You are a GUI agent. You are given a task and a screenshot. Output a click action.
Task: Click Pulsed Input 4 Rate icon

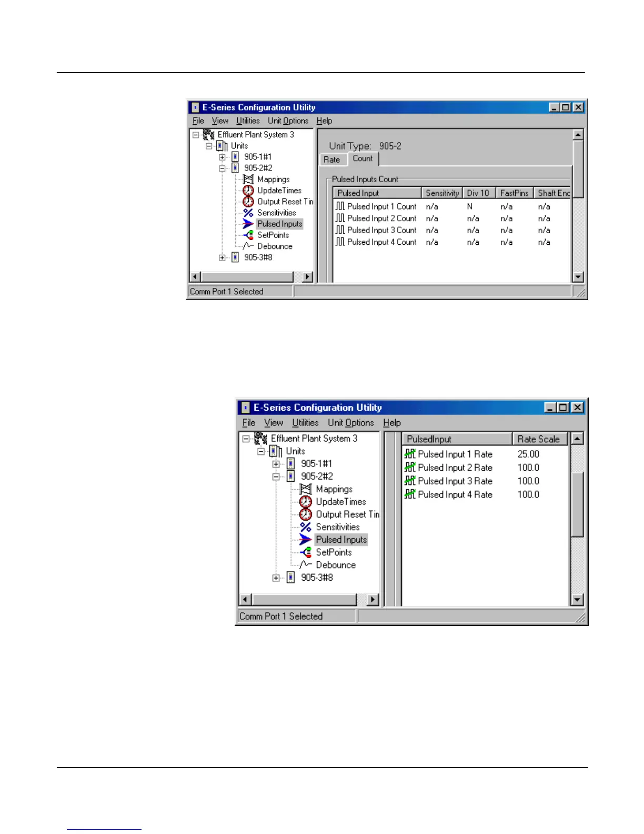[x=410, y=494]
